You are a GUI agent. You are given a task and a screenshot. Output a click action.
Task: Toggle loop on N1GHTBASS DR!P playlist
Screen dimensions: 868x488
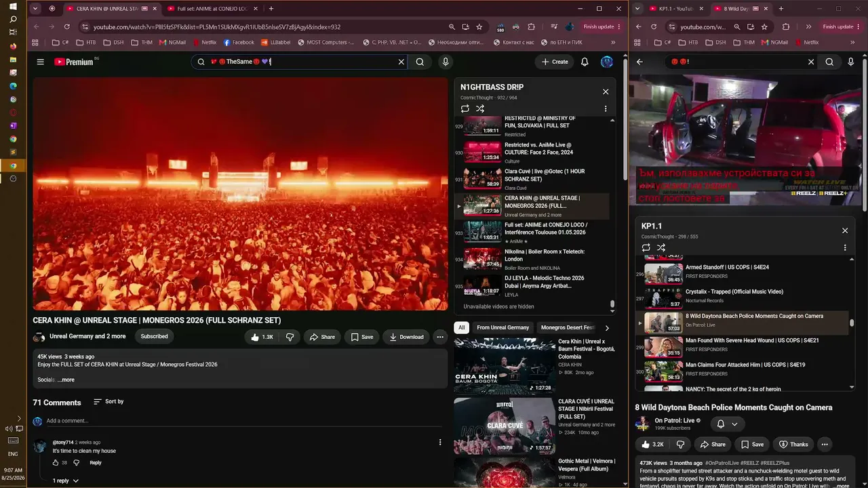coord(465,108)
